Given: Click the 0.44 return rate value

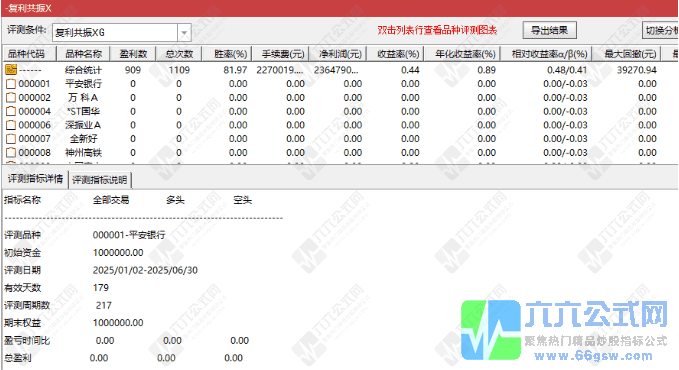Looking at the screenshot, I should click(x=410, y=70).
